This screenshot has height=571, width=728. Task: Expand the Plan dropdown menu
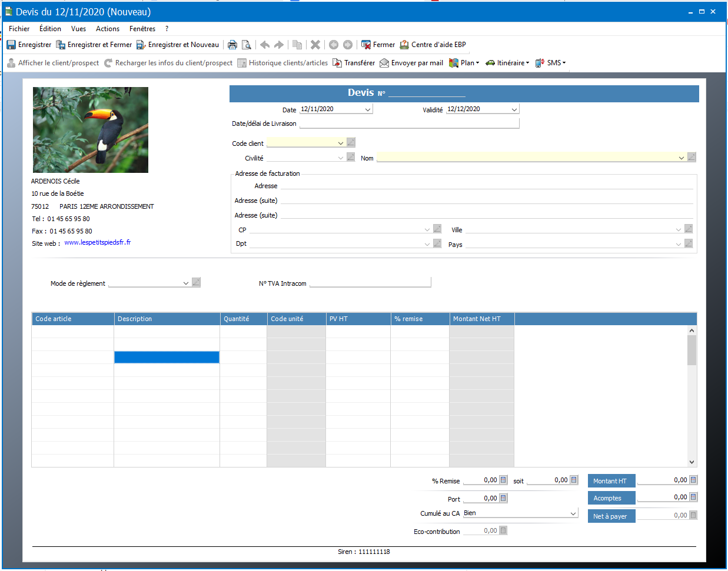click(464, 63)
